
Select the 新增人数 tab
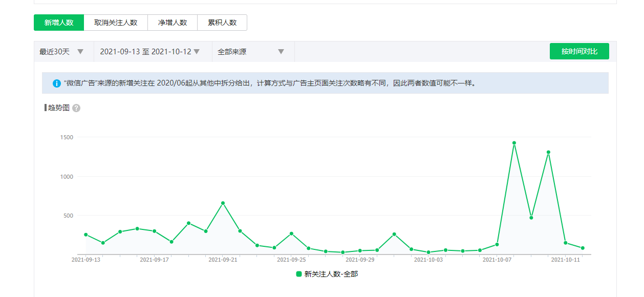59,23
